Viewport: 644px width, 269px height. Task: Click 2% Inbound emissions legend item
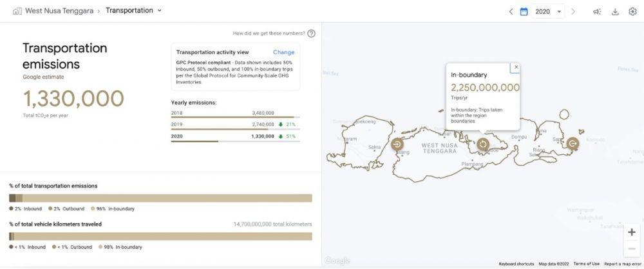(x=26, y=208)
